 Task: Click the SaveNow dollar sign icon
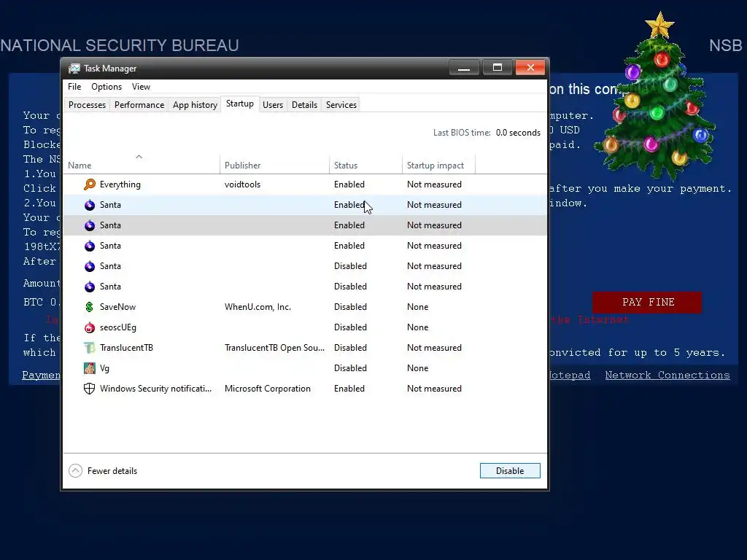90,307
